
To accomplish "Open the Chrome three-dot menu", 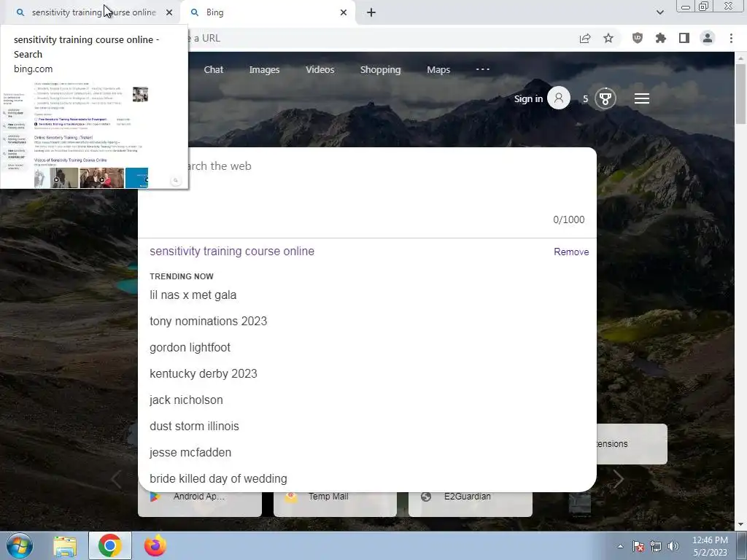I will click(731, 38).
